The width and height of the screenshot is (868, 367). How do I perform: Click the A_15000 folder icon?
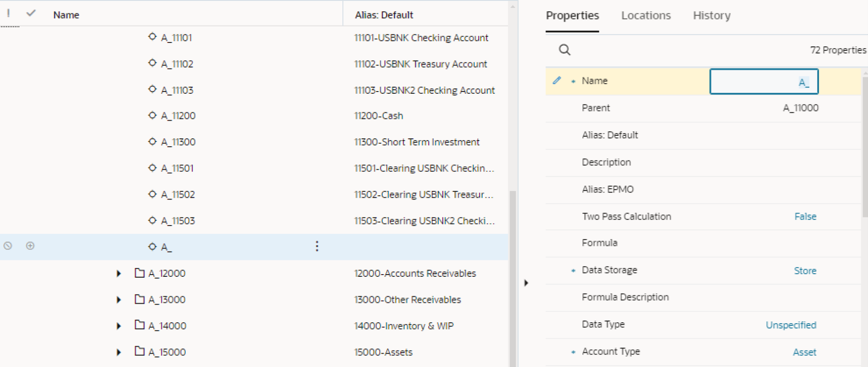click(x=139, y=351)
